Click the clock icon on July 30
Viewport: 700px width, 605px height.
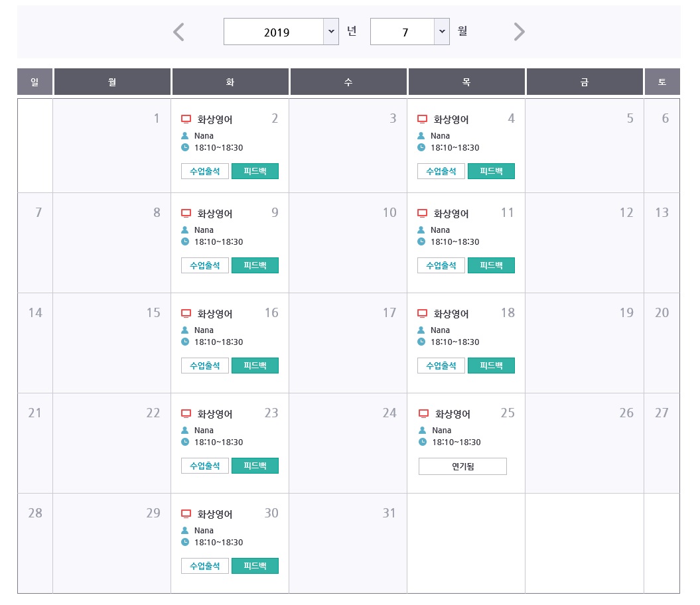coord(186,542)
